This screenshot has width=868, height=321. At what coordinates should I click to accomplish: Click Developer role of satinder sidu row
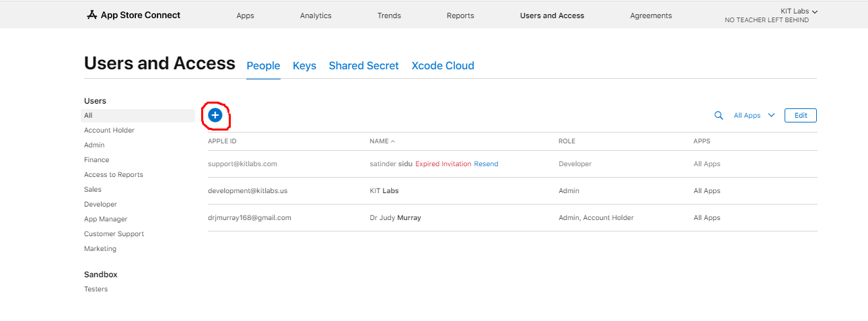coord(575,164)
